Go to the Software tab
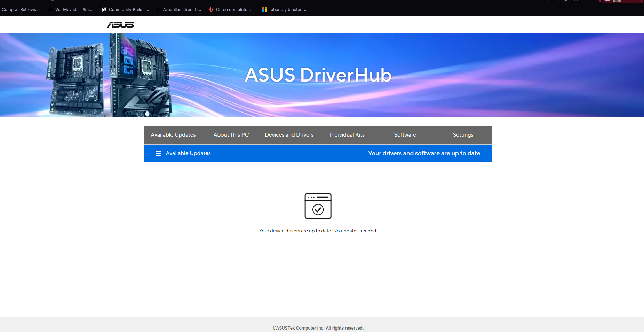 click(x=405, y=135)
